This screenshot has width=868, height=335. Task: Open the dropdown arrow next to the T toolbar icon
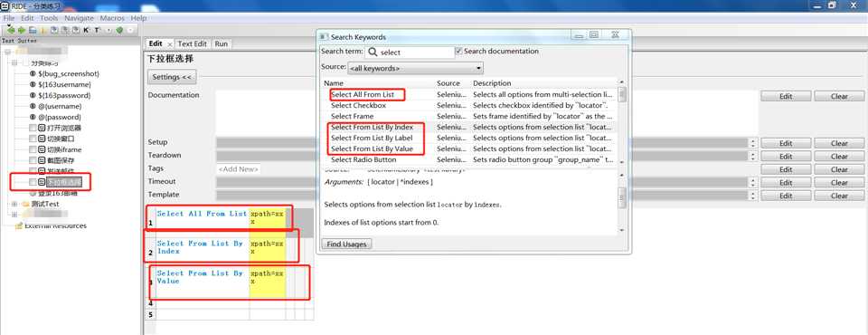(x=108, y=30)
